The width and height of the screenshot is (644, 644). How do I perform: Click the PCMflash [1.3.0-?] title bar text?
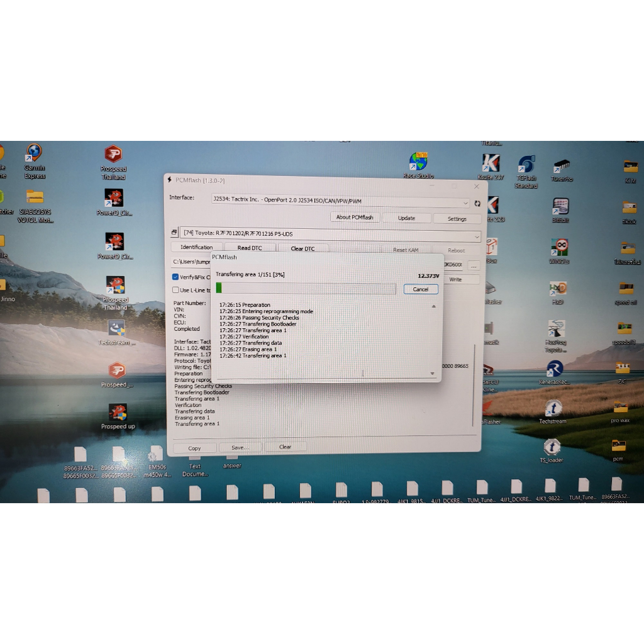click(200, 180)
